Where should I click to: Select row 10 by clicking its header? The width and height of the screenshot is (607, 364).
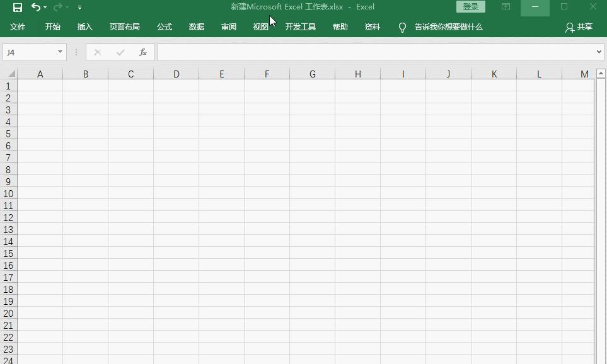coord(8,193)
